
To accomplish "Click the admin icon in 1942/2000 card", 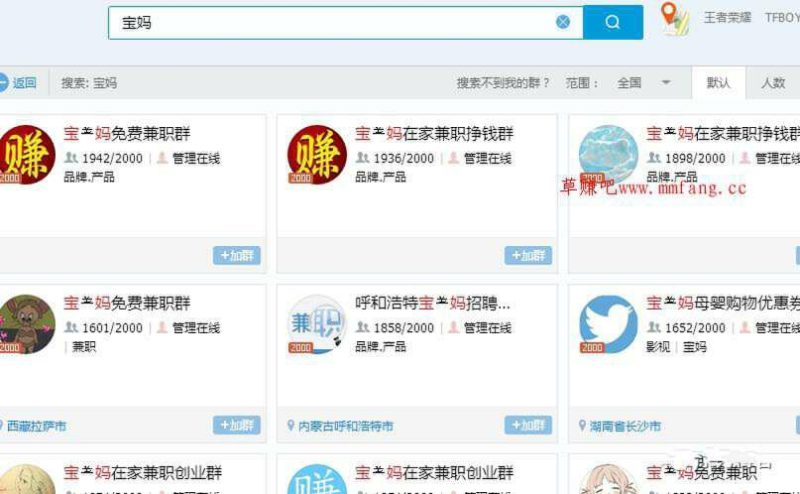I will 162,158.
